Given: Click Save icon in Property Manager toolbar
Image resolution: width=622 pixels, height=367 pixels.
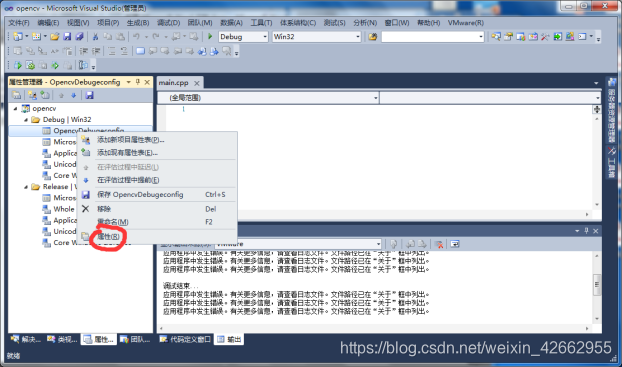Looking at the screenshot, I should (x=90, y=95).
